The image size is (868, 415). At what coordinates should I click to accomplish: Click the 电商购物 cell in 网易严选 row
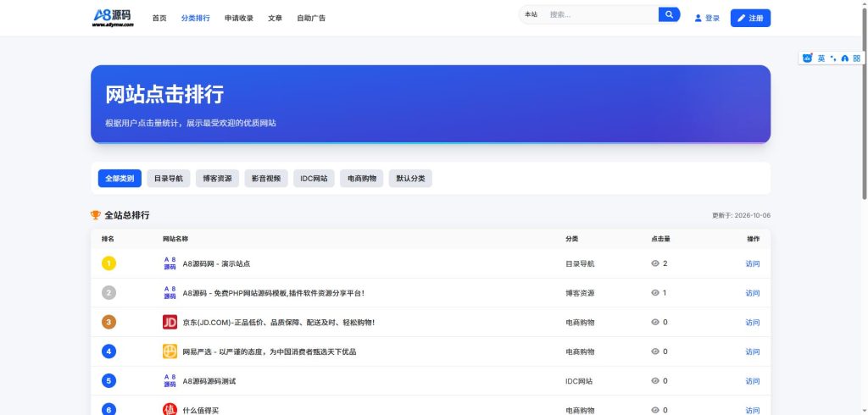point(580,352)
